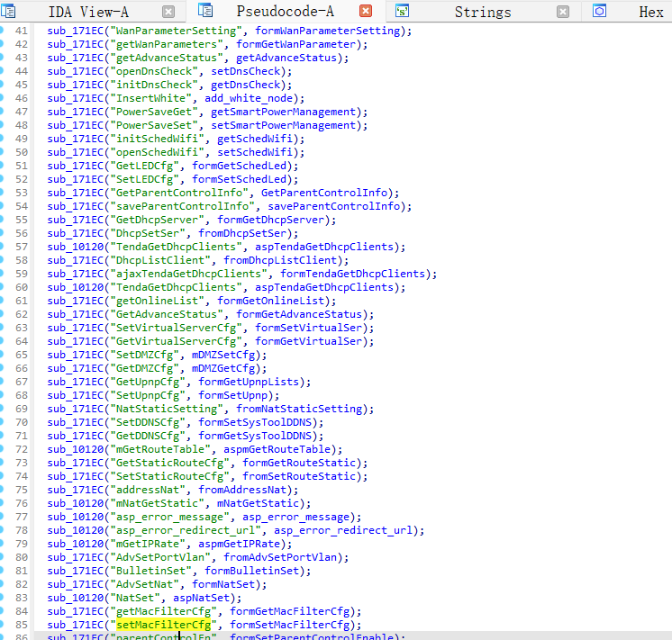Click setSmartPowerManagement function
The height and width of the screenshot is (640, 672).
click(x=283, y=125)
